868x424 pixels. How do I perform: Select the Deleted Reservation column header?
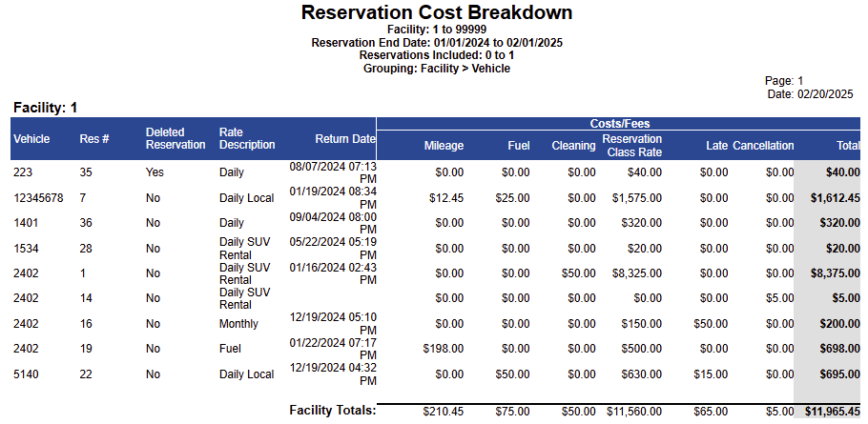[x=175, y=139]
